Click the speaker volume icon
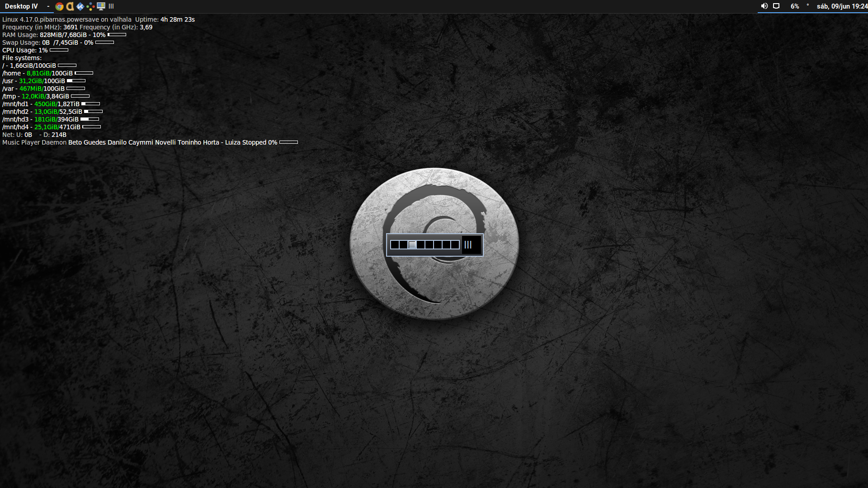 tap(764, 6)
